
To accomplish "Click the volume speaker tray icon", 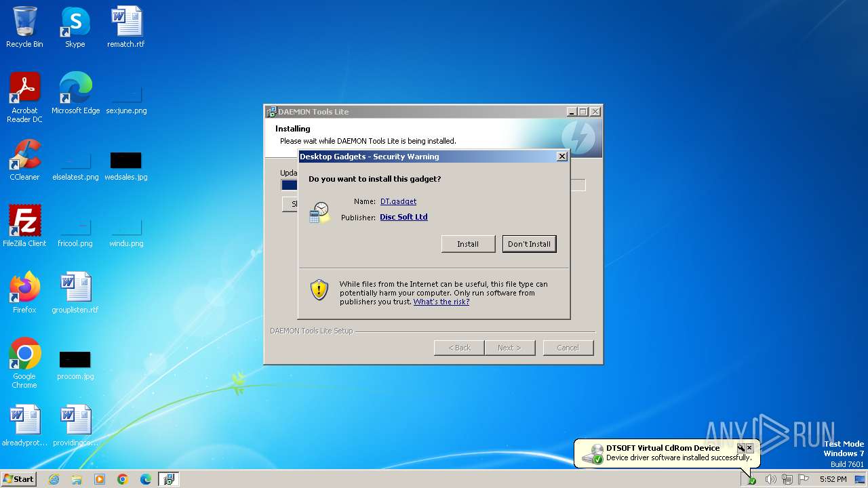I will (x=770, y=479).
